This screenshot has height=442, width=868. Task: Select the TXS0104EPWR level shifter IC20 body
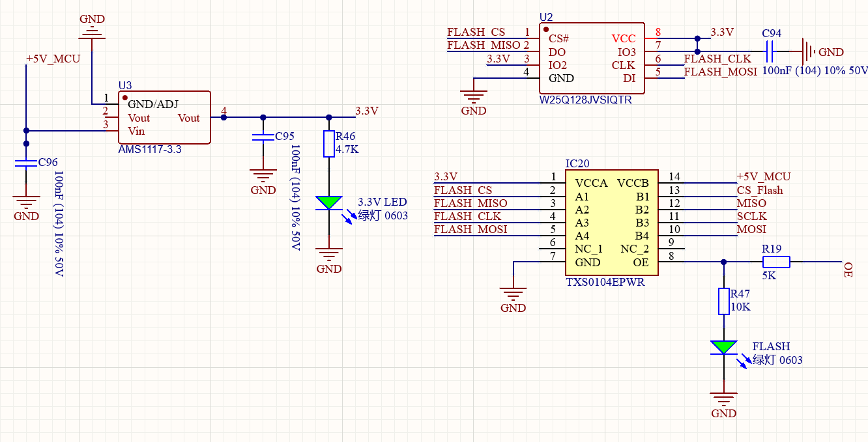click(x=612, y=223)
